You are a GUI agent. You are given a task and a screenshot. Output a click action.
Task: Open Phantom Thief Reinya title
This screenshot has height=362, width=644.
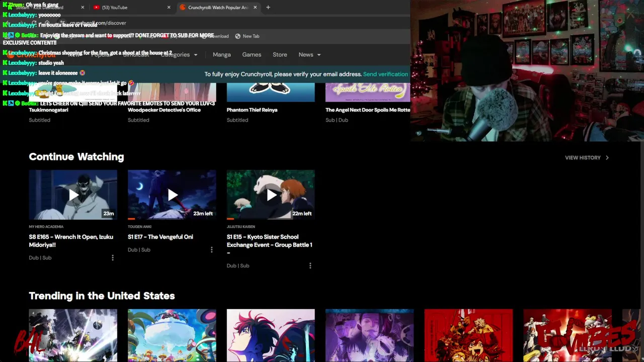click(x=252, y=110)
